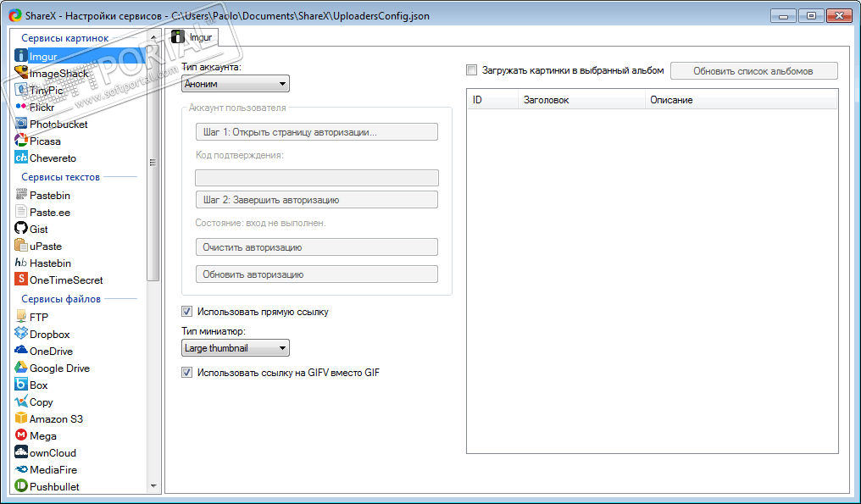Expand the 'Large thumbnail' dropdown
Screen dimensions: 861x504
[235, 348]
